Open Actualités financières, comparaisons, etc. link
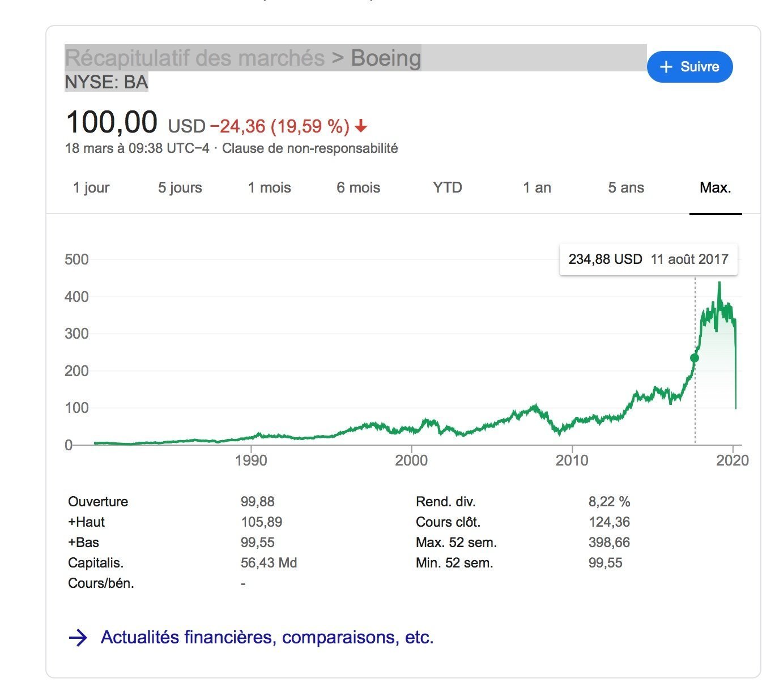Screen dimensions: 775x700 point(267,638)
